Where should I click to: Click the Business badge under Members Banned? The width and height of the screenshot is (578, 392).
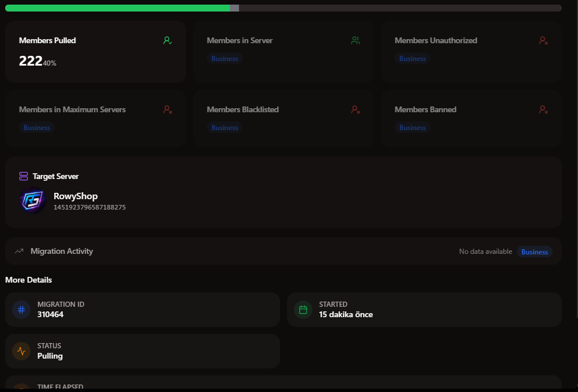[x=413, y=128]
